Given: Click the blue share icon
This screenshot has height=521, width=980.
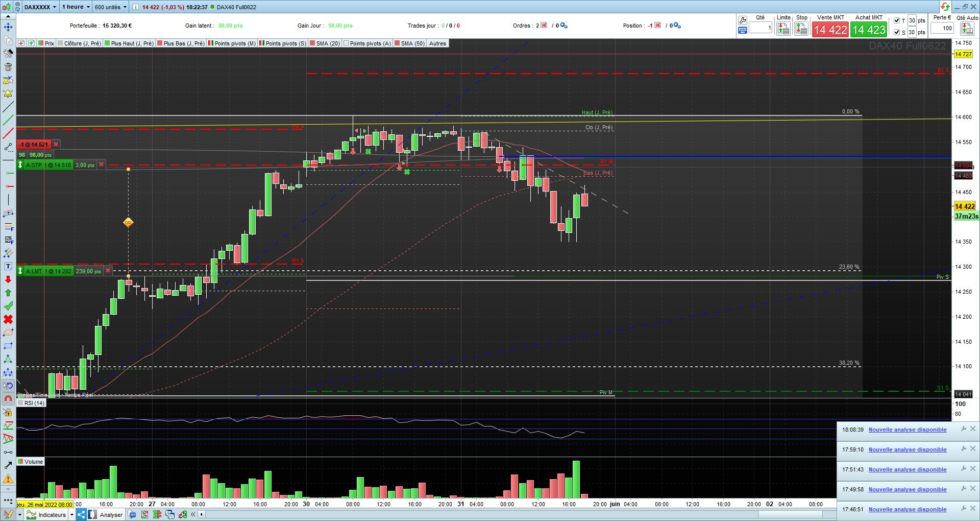Looking at the screenshot, I should 81,514.
